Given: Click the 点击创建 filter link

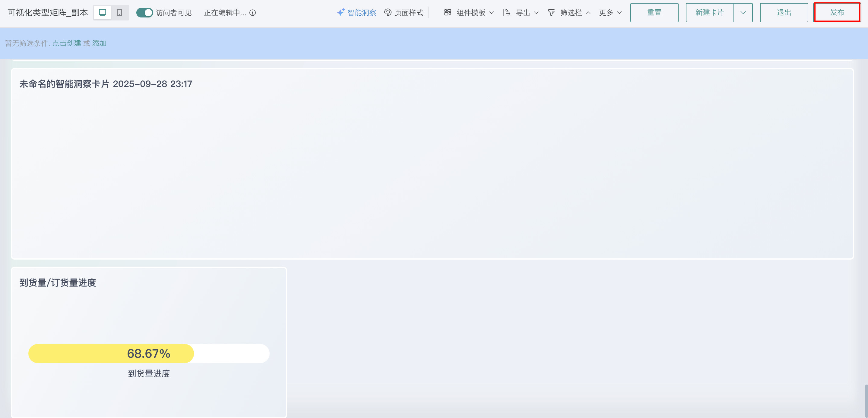Looking at the screenshot, I should point(67,43).
